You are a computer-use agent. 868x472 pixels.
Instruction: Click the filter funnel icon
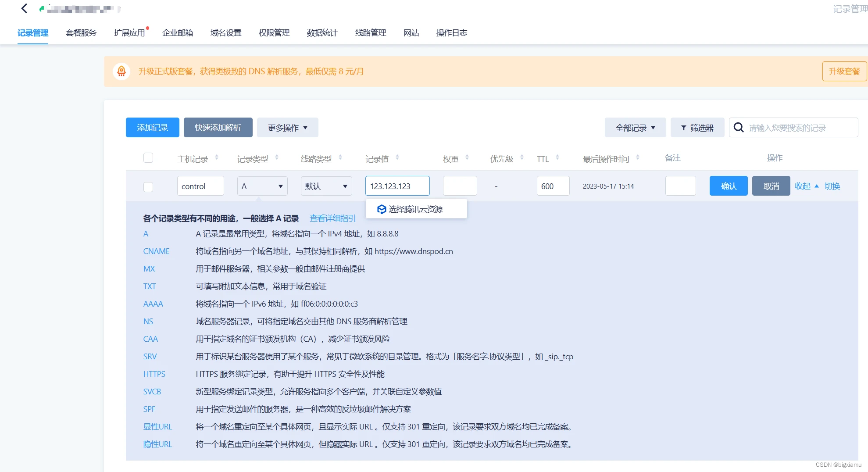[683, 128]
